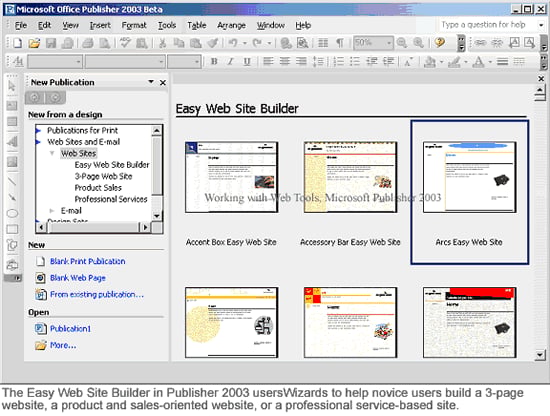Screen dimensions: 550x416
Task: Click the Save disk icon
Action: (51, 43)
